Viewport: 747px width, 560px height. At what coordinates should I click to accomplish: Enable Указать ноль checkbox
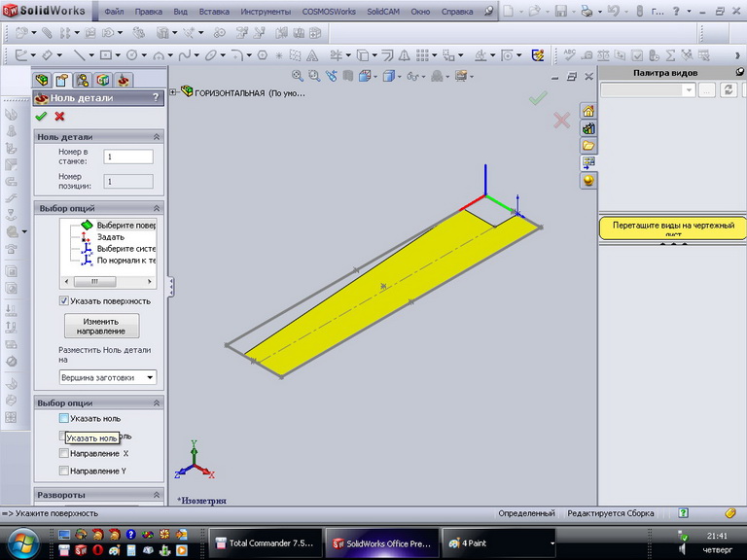pyautogui.click(x=63, y=418)
